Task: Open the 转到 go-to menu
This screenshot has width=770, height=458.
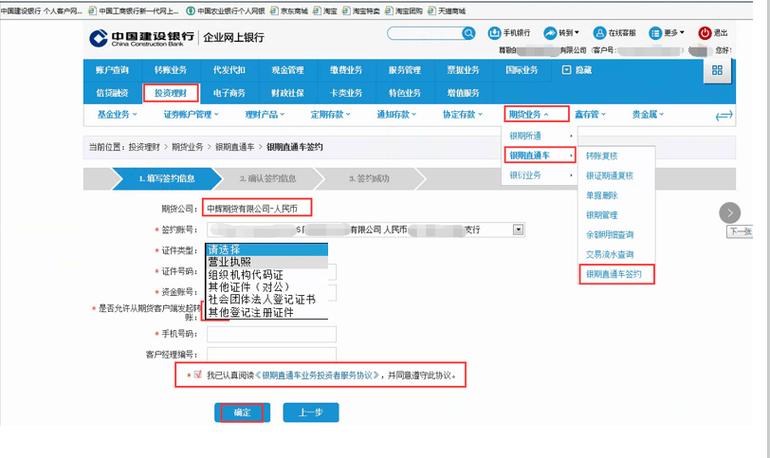Action: tap(562, 33)
